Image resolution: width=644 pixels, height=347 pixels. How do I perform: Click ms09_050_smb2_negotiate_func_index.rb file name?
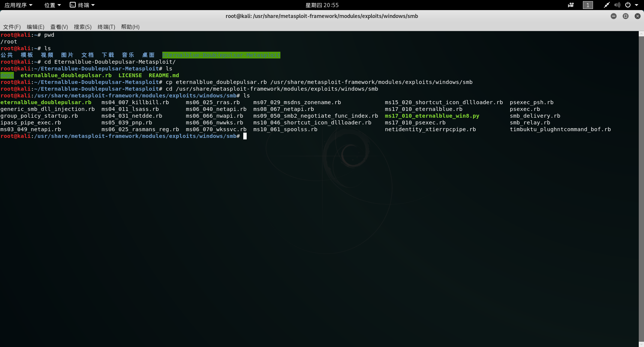click(316, 116)
